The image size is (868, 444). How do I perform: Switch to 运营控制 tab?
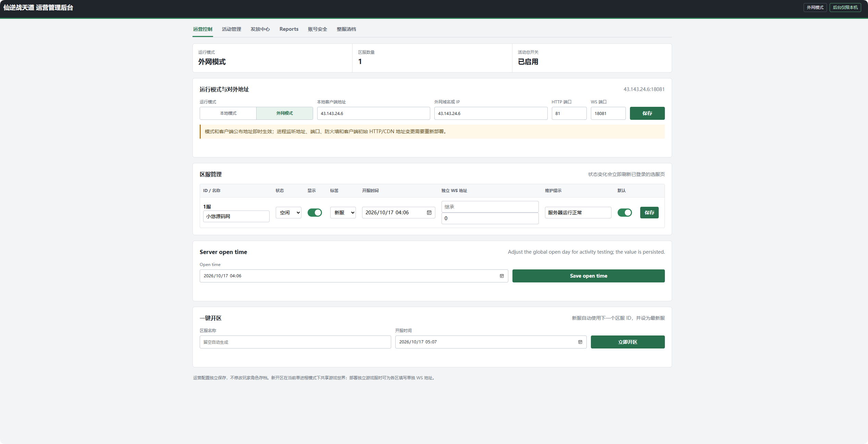[x=203, y=29]
